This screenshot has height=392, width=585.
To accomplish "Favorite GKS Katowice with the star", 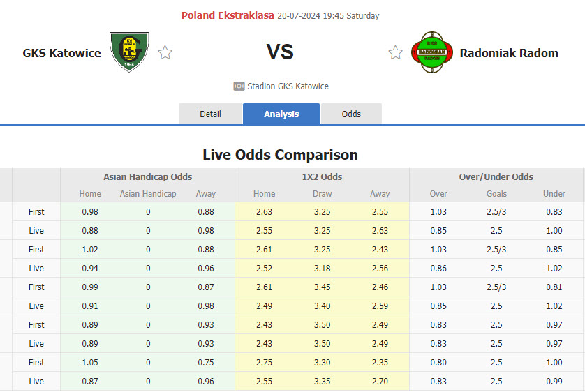I will pos(165,52).
